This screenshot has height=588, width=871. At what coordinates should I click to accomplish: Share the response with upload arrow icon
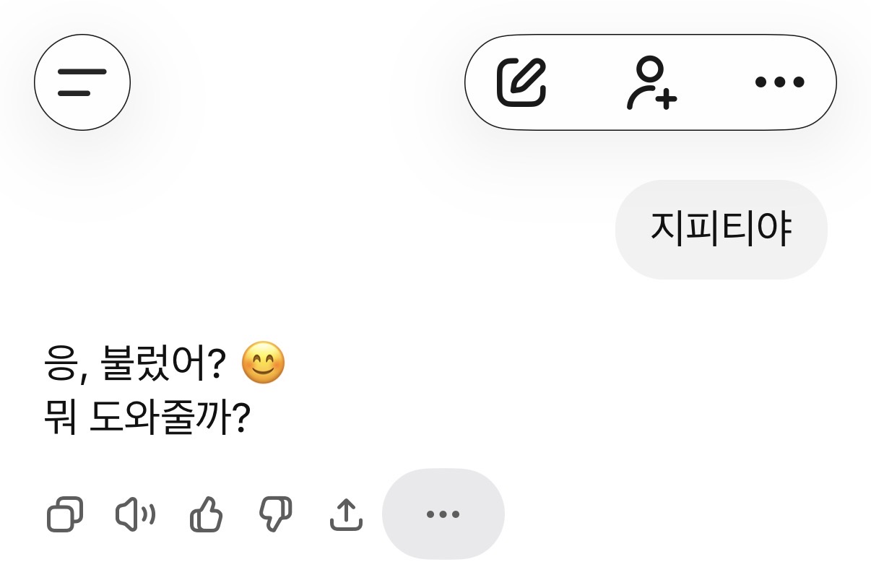[x=345, y=515]
